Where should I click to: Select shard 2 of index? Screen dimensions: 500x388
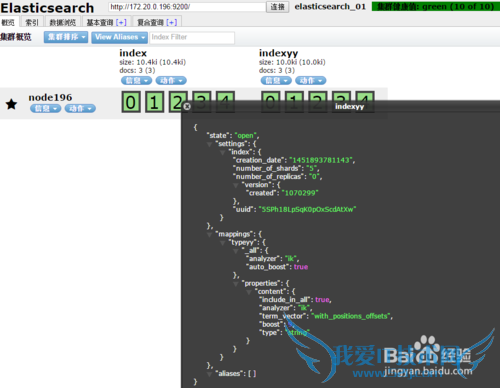(178, 102)
